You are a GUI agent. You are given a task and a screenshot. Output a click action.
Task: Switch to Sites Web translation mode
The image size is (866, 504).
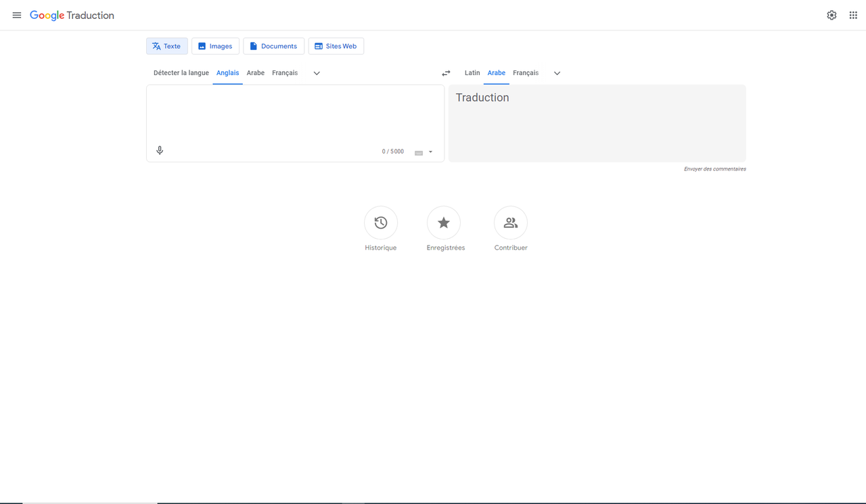point(336,46)
